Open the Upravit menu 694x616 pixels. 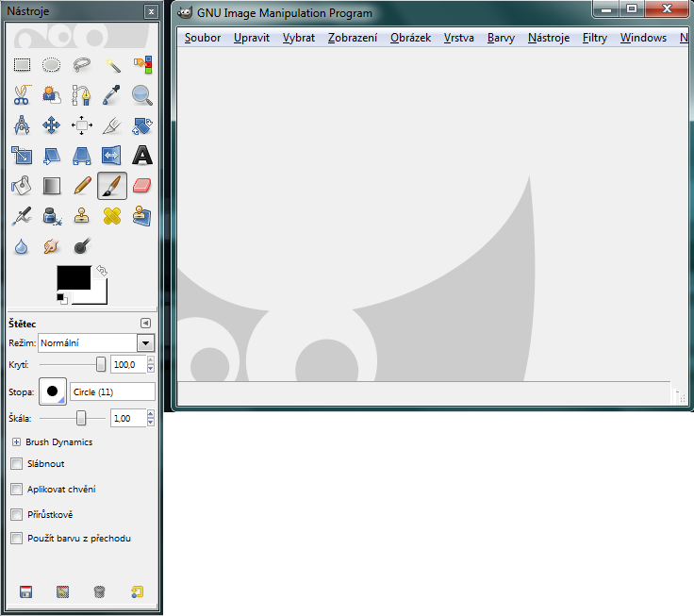pos(252,38)
